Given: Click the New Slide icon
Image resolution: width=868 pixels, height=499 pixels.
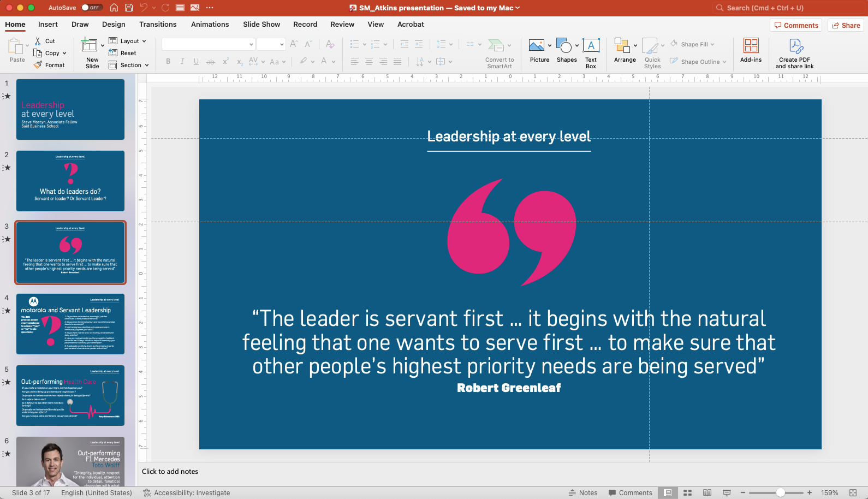Looking at the screenshot, I should (x=90, y=45).
